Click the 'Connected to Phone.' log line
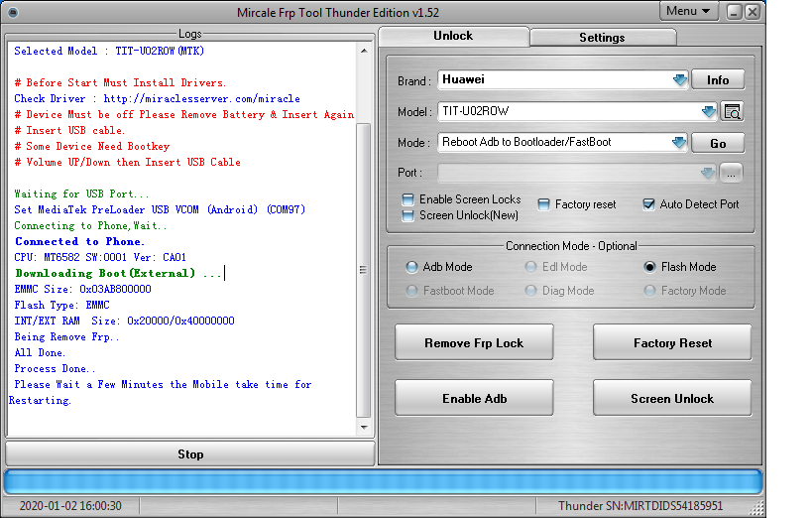 tap(79, 241)
